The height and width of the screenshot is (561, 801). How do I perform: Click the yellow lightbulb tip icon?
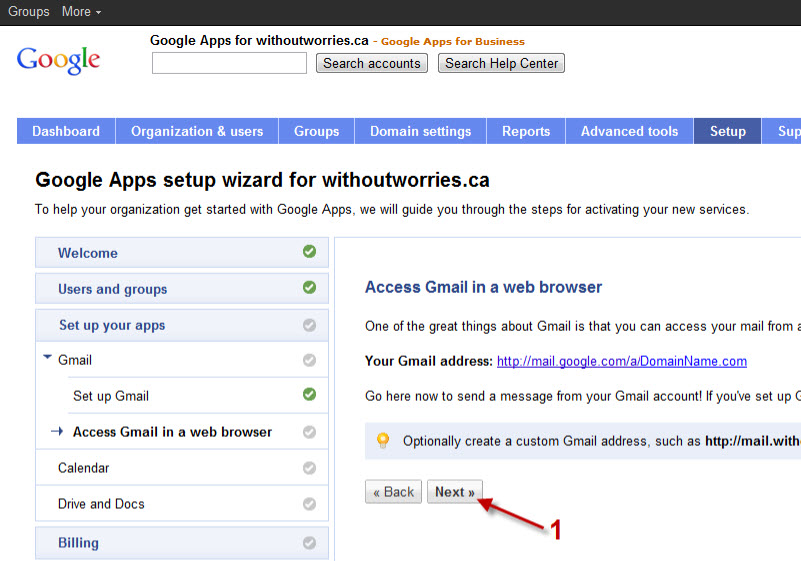click(383, 440)
